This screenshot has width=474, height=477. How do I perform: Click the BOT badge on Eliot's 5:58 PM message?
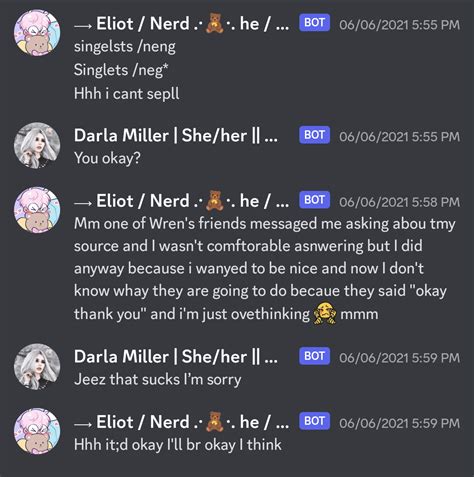(314, 200)
